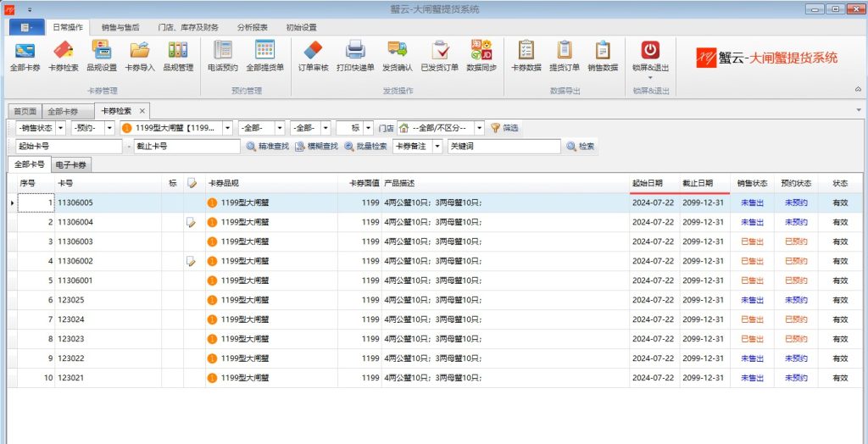Image resolution: width=868 pixels, height=444 pixels.
Task: Open 卡券检索 ribbon tool
Action: (x=63, y=56)
